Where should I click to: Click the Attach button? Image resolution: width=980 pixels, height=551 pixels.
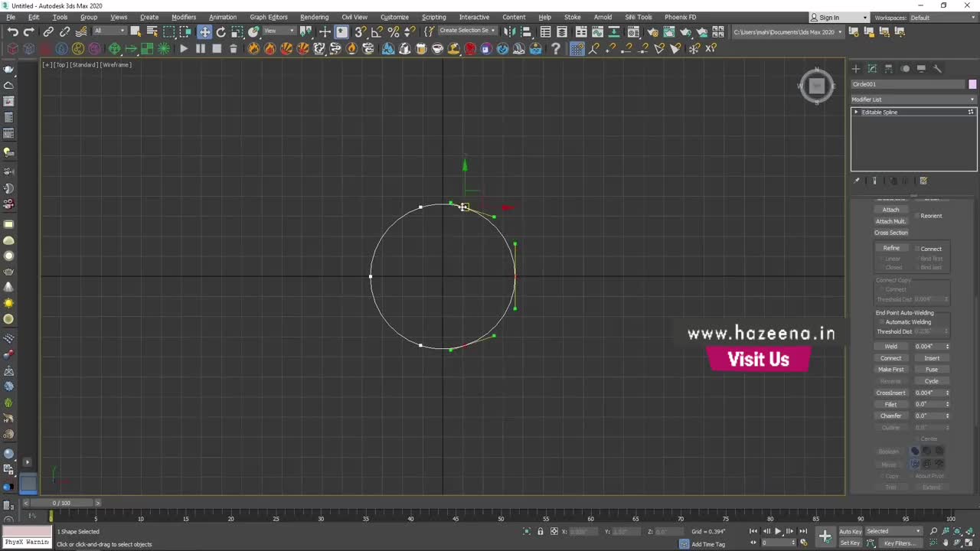point(890,210)
